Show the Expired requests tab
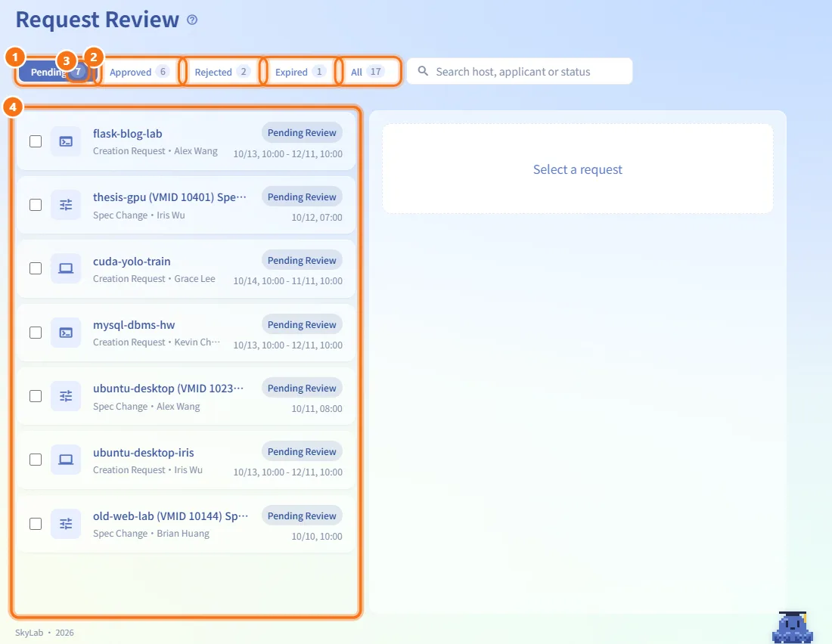The image size is (832, 644). [300, 72]
